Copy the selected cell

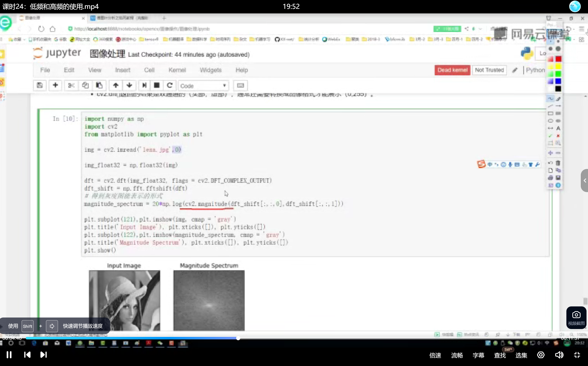point(85,85)
